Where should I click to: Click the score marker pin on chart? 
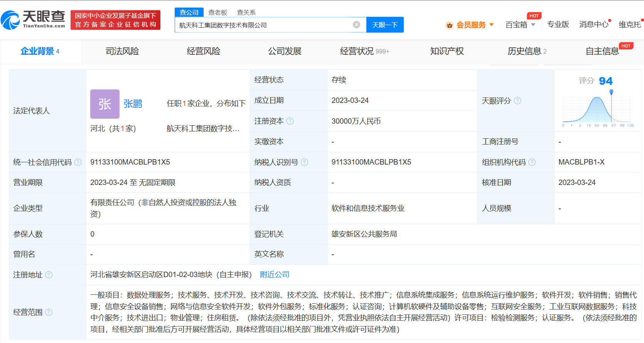tap(611, 92)
